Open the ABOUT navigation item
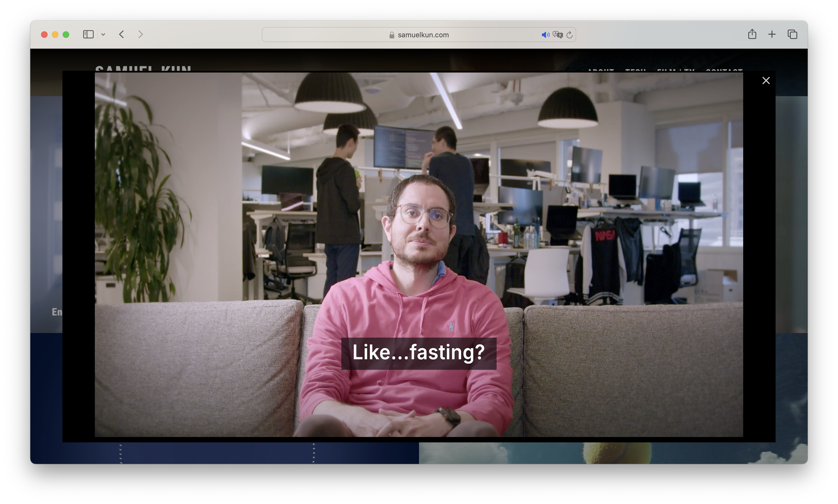Viewport: 838px width, 504px height. [601, 71]
